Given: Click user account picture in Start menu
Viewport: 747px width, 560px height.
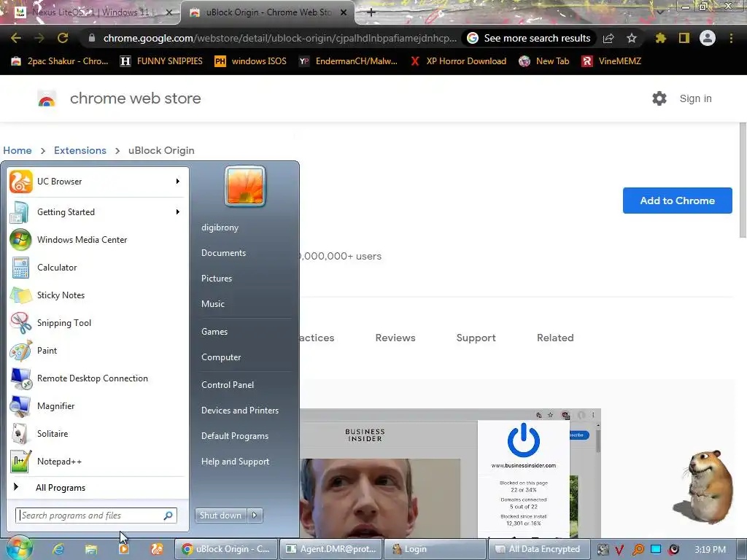Looking at the screenshot, I should pos(245,186).
